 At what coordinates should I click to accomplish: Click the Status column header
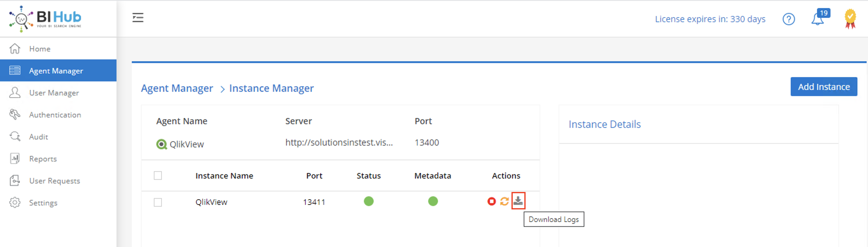(369, 176)
